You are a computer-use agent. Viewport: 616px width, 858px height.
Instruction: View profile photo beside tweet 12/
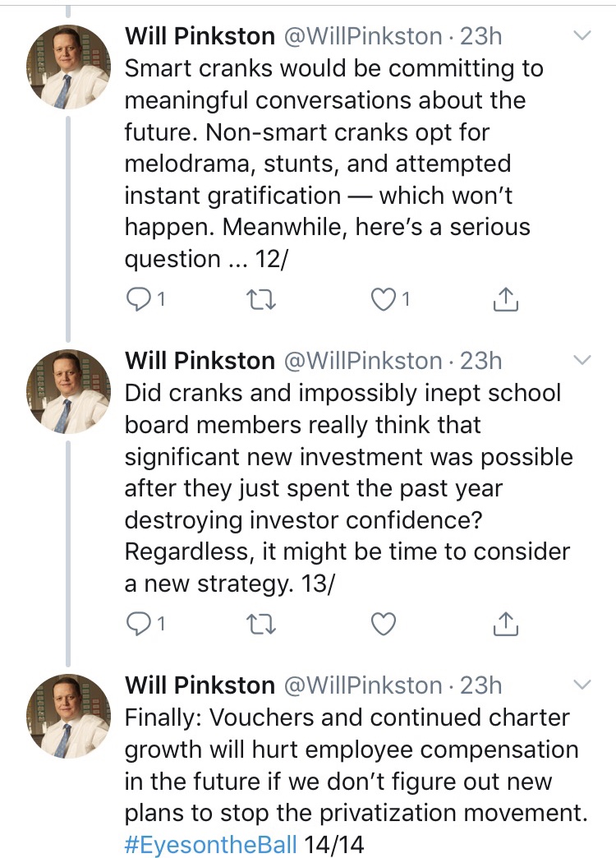pos(70,66)
